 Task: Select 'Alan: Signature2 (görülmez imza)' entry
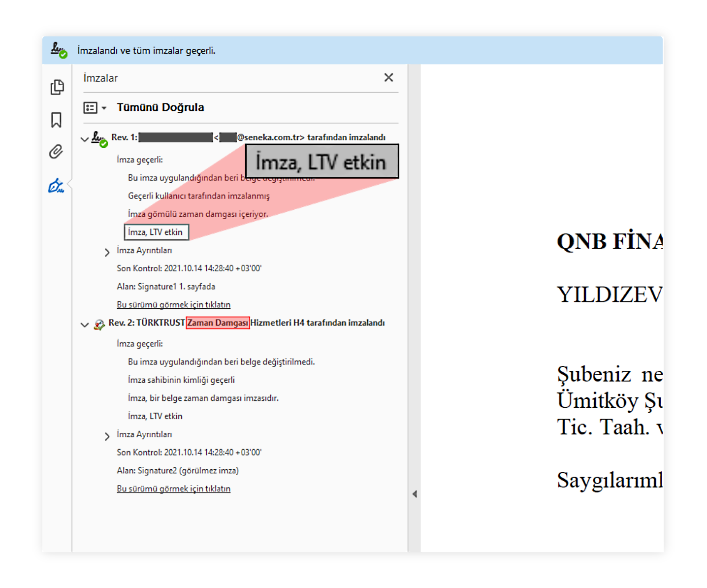point(177,470)
